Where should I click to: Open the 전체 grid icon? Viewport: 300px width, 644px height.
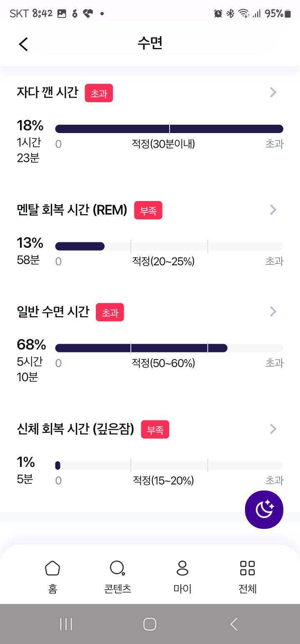click(x=247, y=568)
